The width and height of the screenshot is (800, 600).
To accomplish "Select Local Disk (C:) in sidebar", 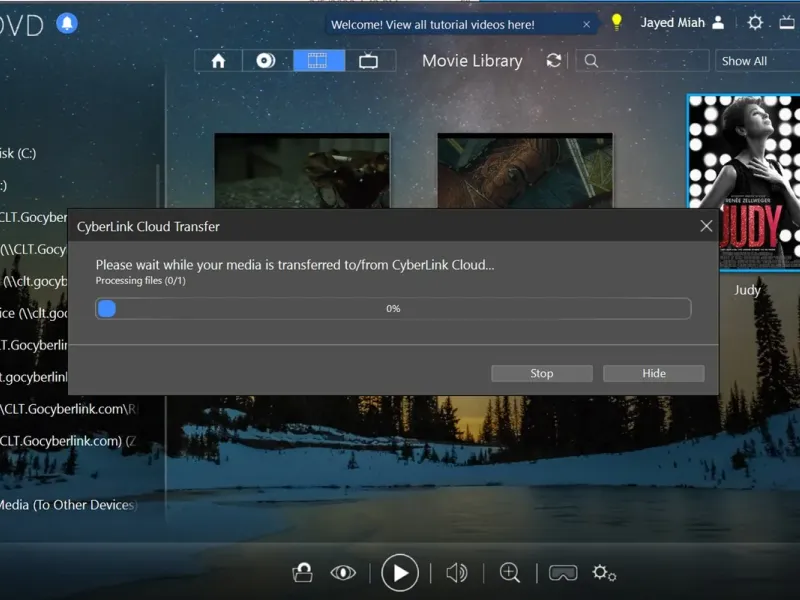I will click(18, 153).
